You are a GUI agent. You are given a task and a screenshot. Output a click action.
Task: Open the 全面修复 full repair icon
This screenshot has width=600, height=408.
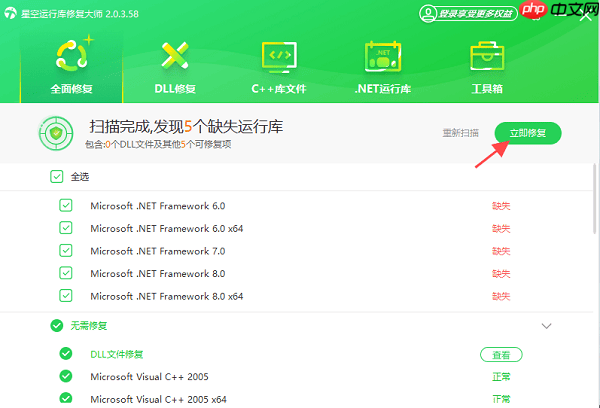(72, 56)
